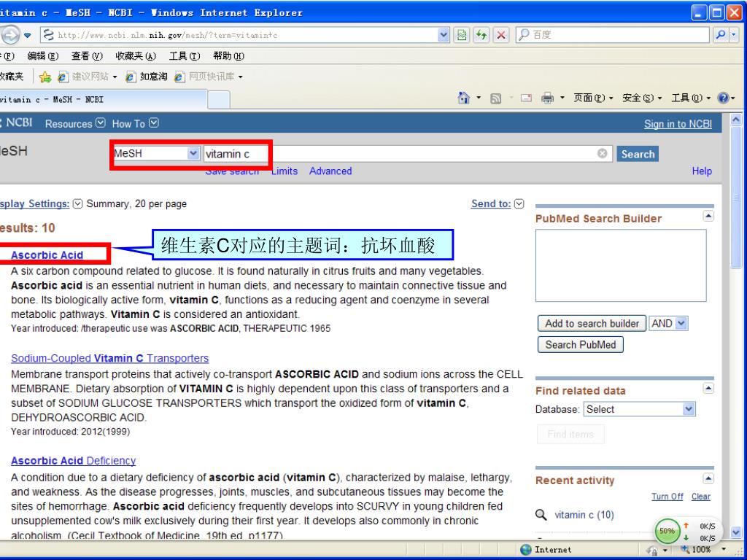The image size is (747, 560).
Task: Open the 如意淘 favorites bar link
Action: 147,77
